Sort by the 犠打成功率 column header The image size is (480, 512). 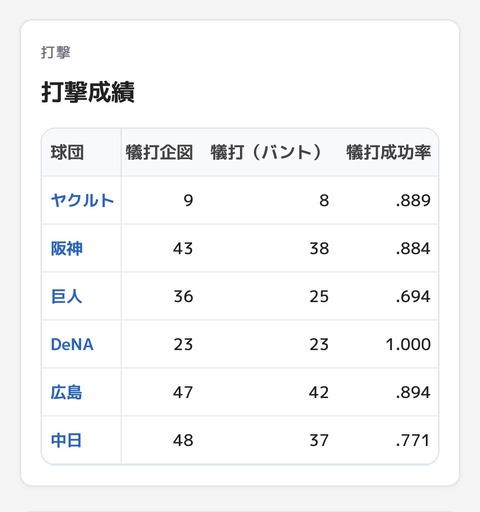(389, 153)
